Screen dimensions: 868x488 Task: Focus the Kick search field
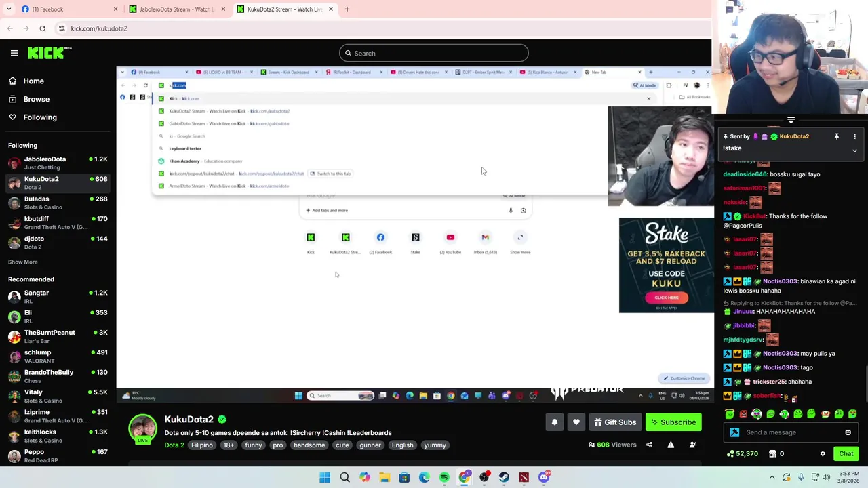click(x=434, y=53)
